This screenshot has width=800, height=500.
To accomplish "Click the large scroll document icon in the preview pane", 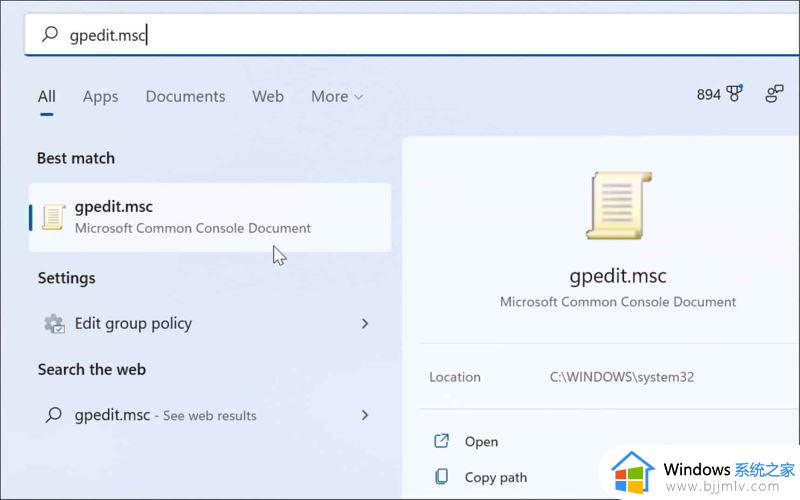I will pos(618,205).
